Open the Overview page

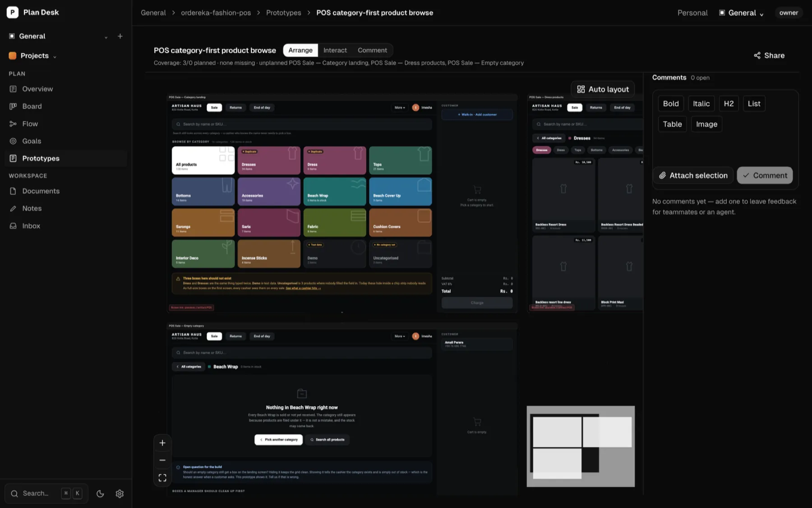[x=66, y=89]
